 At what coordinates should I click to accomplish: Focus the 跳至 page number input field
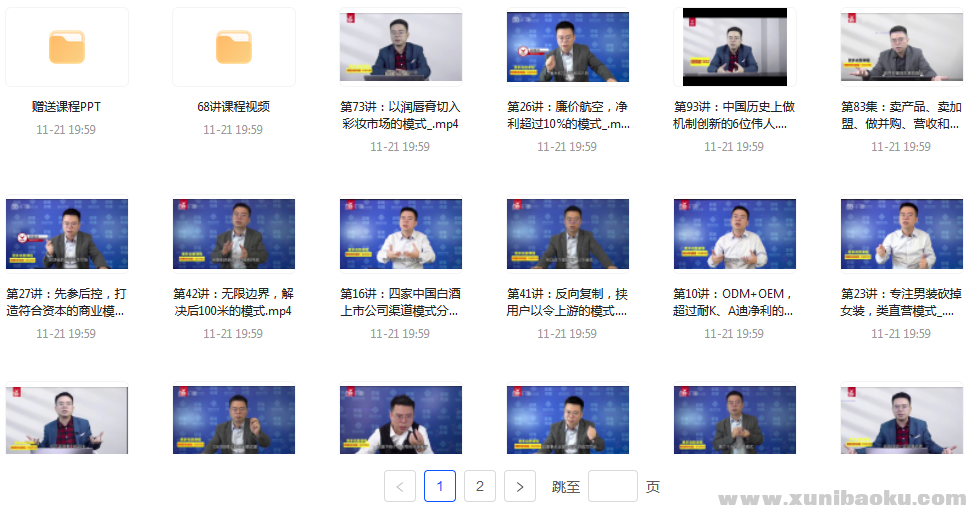pyautogui.click(x=612, y=487)
